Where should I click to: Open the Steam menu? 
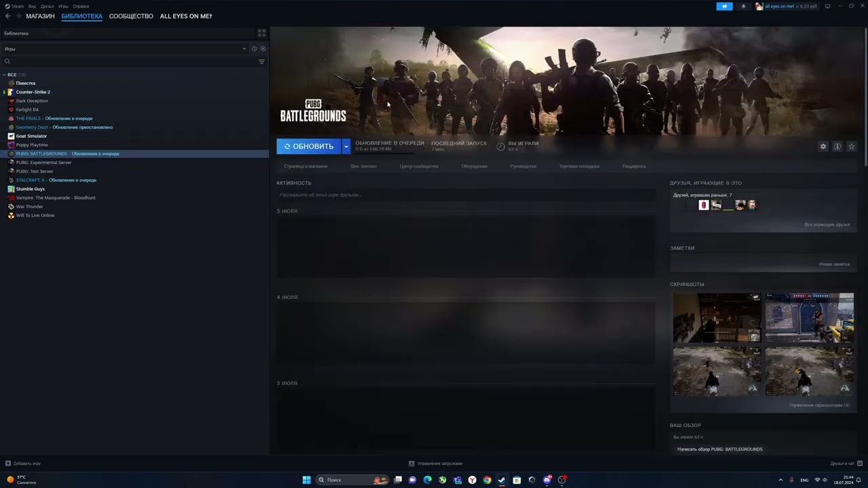[18, 6]
